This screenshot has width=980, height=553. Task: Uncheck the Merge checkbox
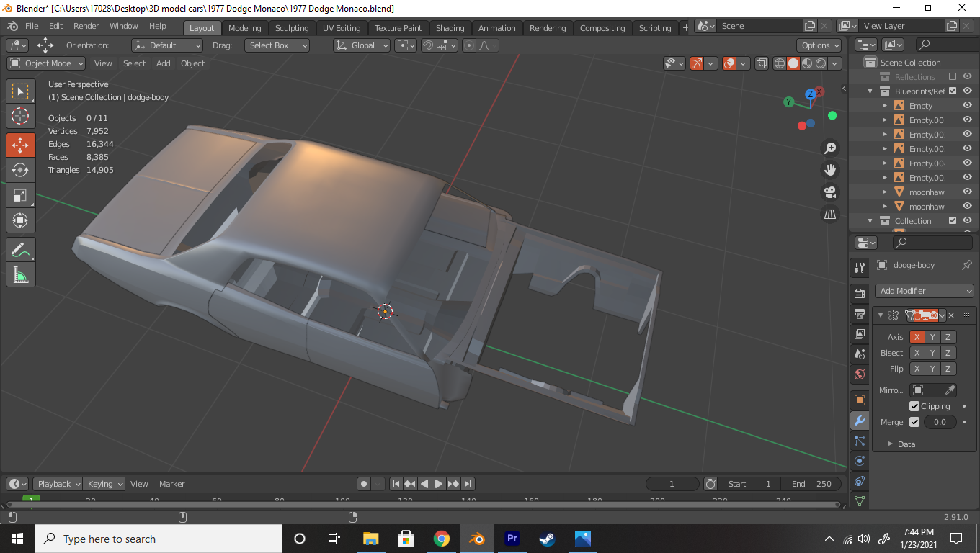click(914, 422)
